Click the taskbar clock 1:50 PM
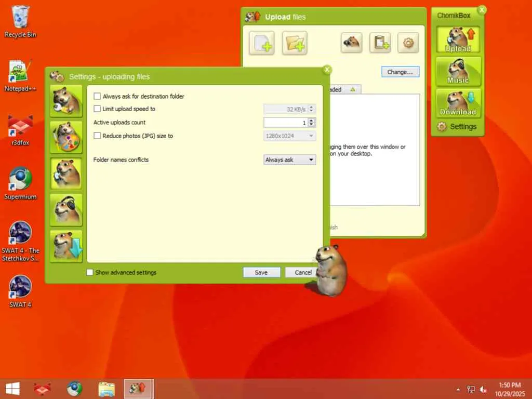Screen dimensions: 532x399 (x=510, y=385)
